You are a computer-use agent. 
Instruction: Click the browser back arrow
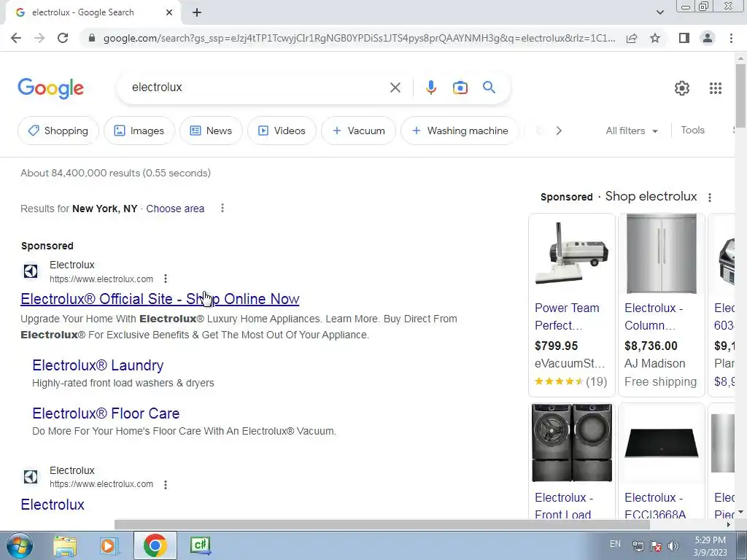click(x=16, y=38)
